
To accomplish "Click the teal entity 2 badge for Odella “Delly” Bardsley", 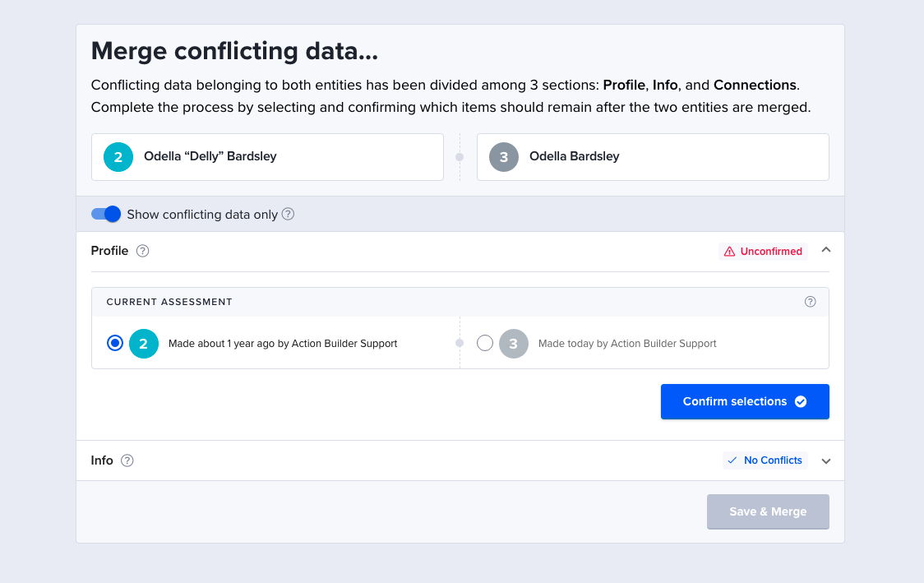I will coord(118,157).
